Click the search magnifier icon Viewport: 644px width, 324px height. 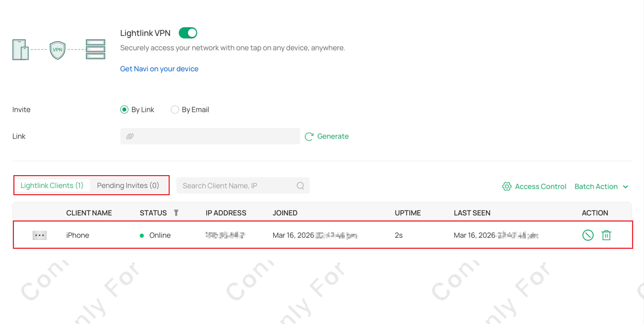coord(301,185)
